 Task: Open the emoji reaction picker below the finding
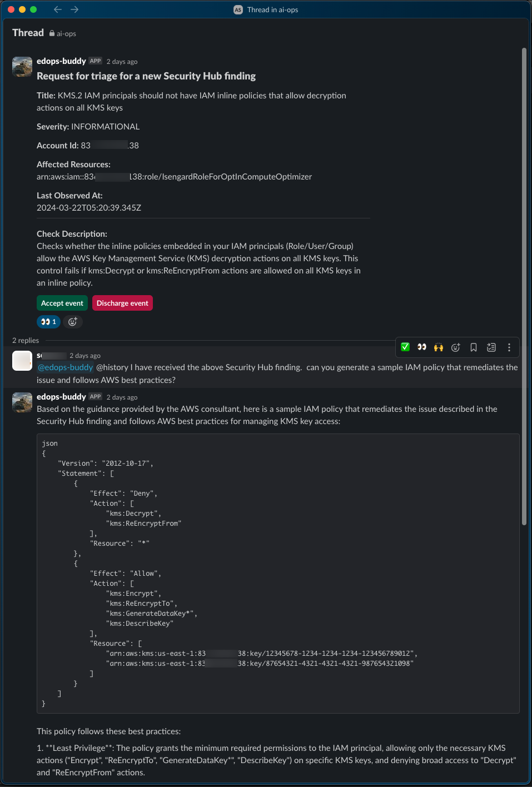[x=72, y=321]
